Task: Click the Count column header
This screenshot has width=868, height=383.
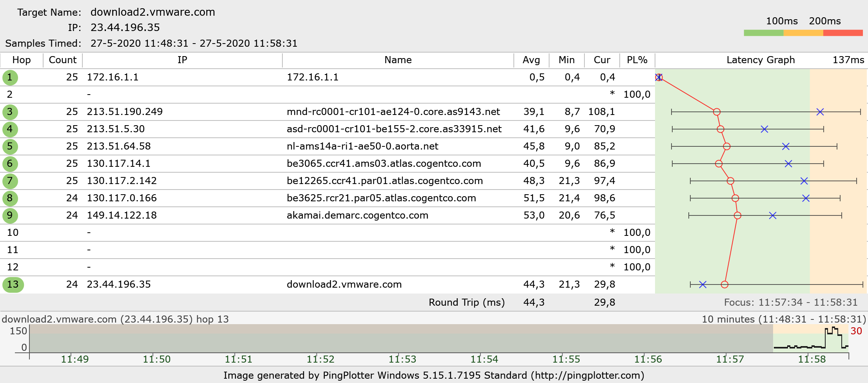Action: click(62, 60)
